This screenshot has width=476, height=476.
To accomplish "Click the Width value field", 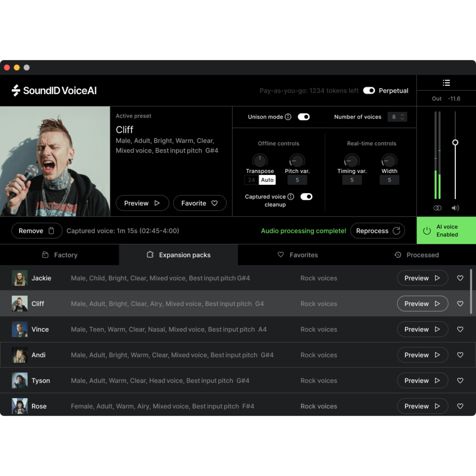I will click(389, 180).
